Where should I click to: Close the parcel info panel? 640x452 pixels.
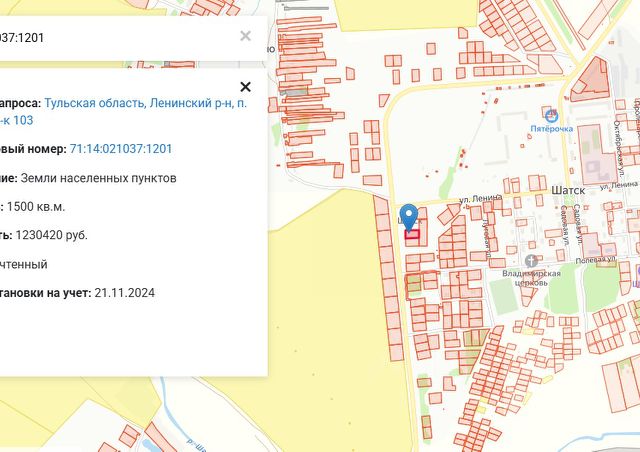click(245, 87)
